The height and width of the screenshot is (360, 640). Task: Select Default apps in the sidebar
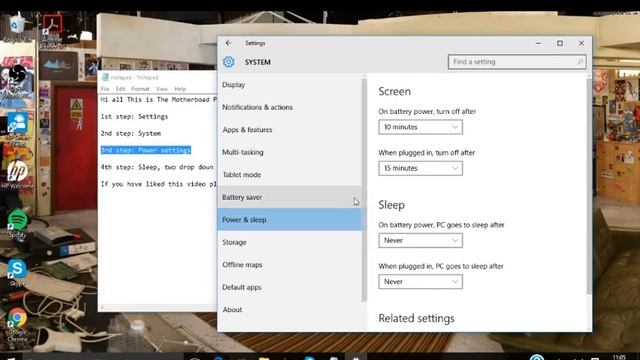(289, 287)
